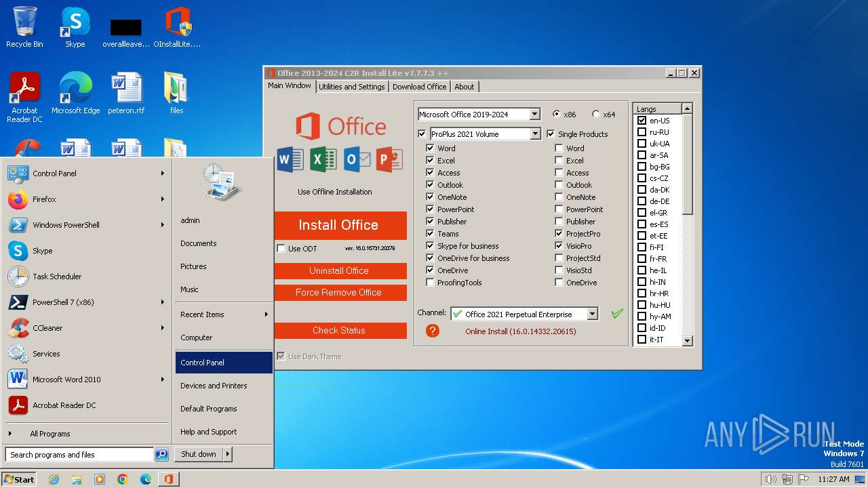
Task: Click the green checkmark beside Channel
Action: click(616, 314)
